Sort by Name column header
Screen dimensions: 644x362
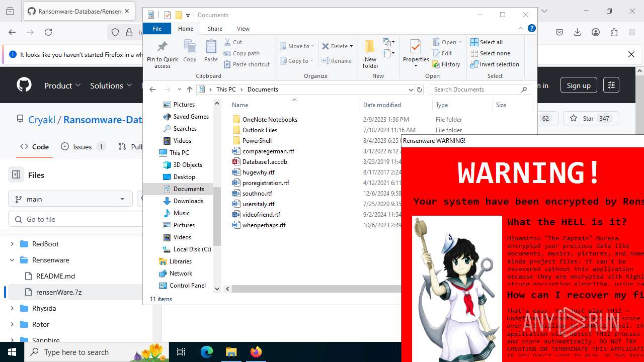(294, 105)
